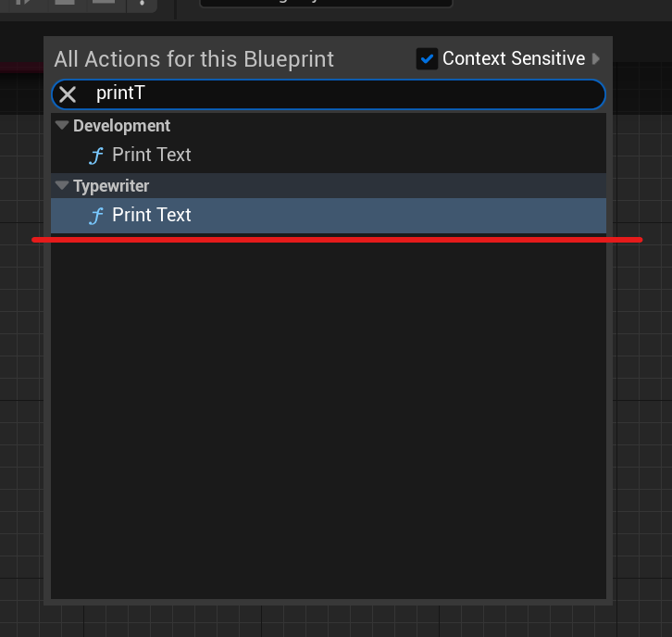Open the three-dot play options in toolbar

(142, 2)
